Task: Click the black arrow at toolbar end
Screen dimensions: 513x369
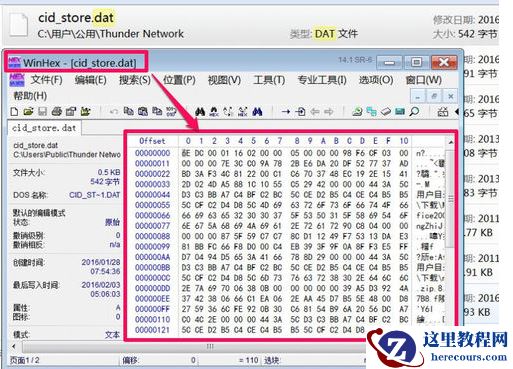Action: click(457, 112)
